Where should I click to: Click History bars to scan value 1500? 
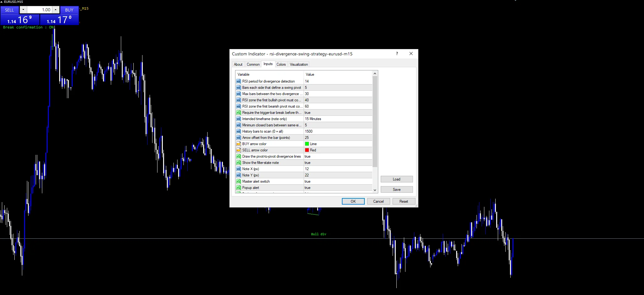(338, 131)
